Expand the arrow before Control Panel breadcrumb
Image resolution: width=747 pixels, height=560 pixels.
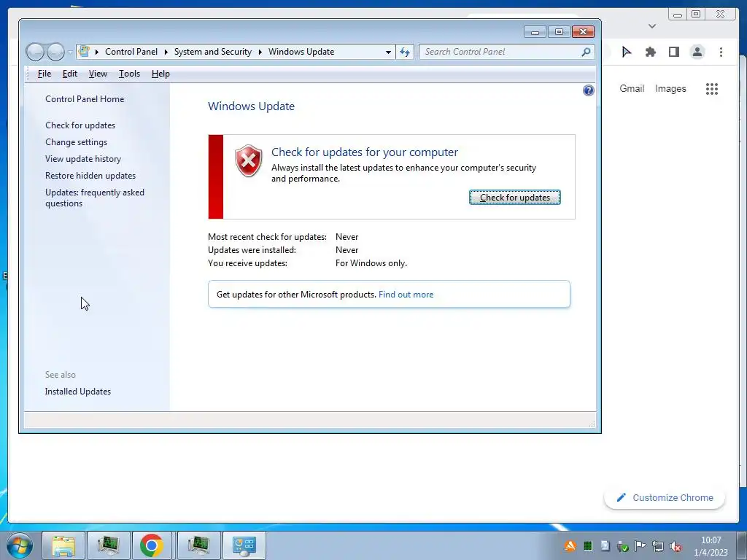[x=97, y=52]
